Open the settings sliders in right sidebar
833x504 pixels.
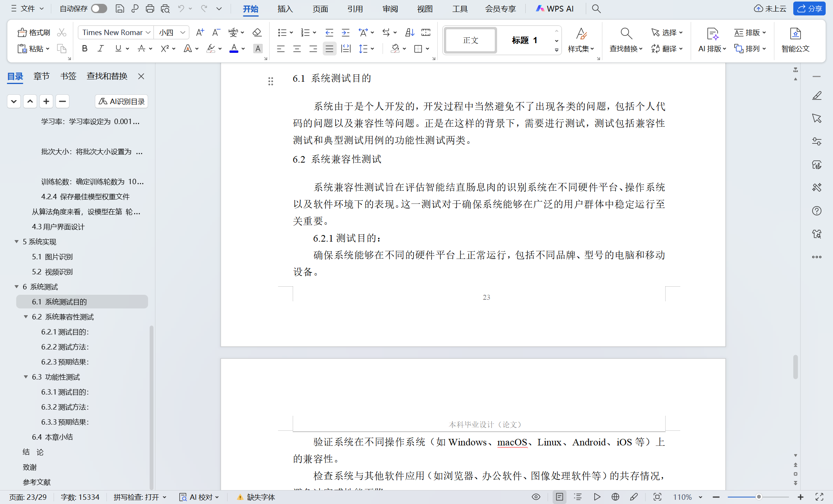click(817, 141)
